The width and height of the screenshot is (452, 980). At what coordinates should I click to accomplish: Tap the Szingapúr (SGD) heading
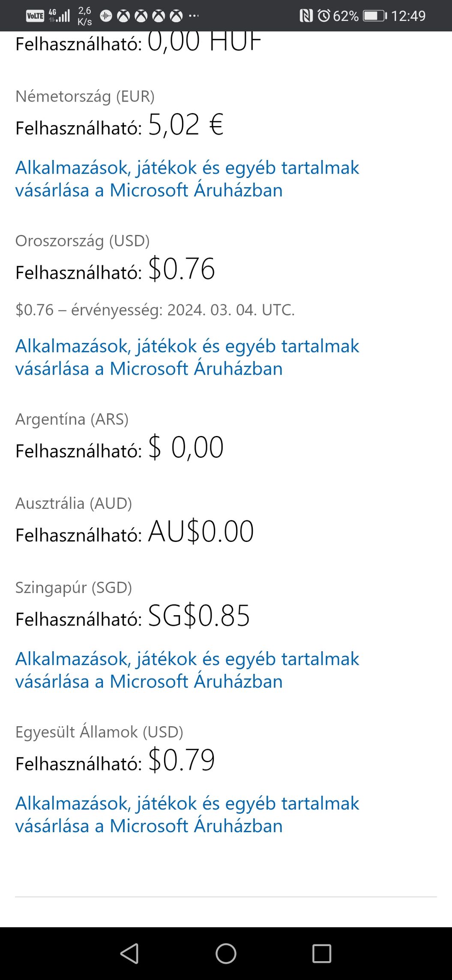(74, 587)
